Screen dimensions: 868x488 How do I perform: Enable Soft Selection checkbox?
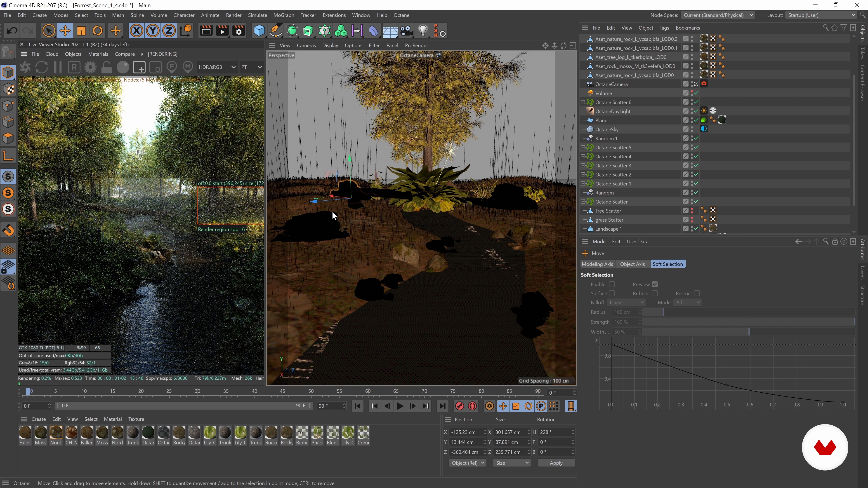612,285
